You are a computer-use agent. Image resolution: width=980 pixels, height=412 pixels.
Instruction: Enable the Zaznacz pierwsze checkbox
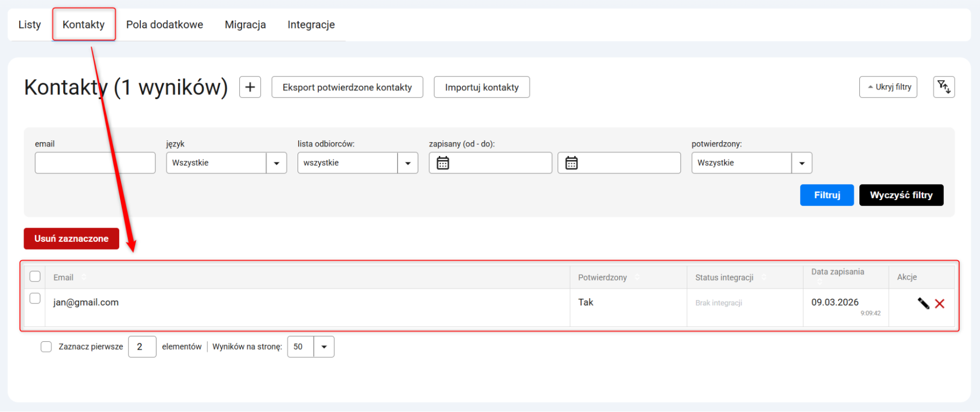(46, 347)
